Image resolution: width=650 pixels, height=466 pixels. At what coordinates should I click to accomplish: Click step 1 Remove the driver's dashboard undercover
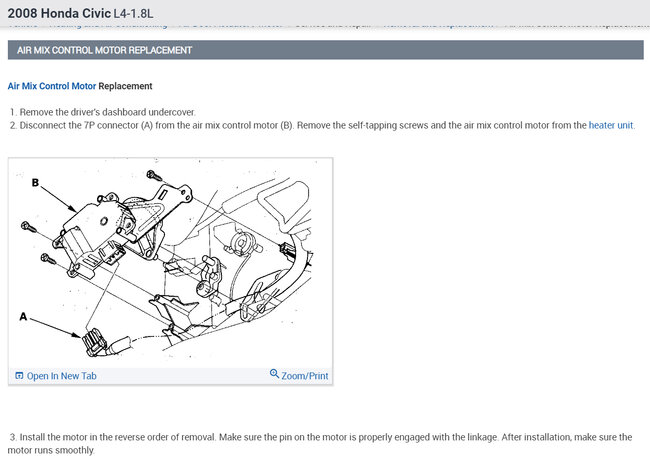point(103,112)
